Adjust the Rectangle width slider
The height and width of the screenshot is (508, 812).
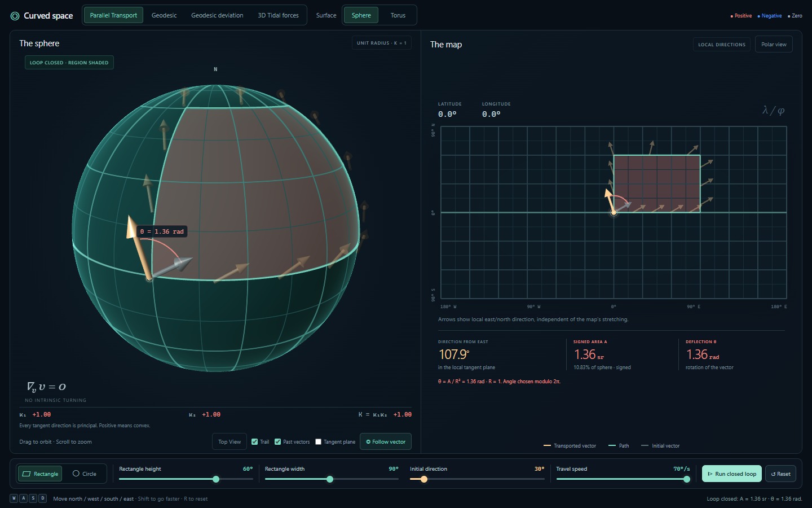(332, 479)
